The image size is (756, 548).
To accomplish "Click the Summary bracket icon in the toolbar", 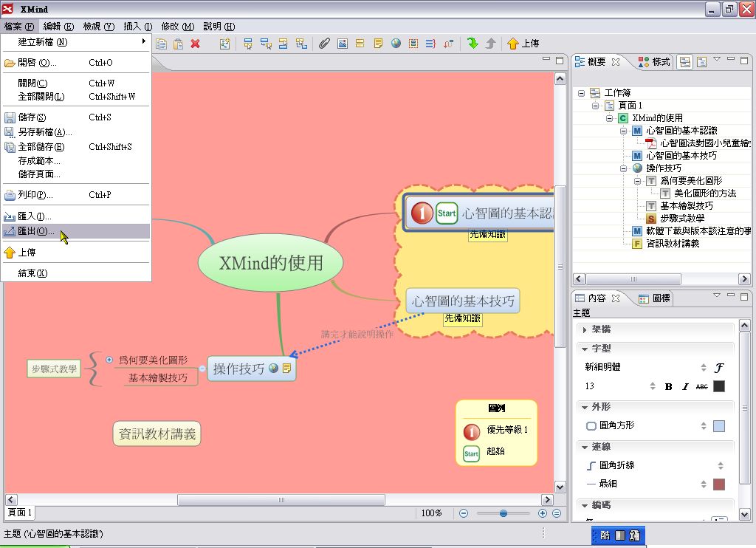I will click(430, 44).
